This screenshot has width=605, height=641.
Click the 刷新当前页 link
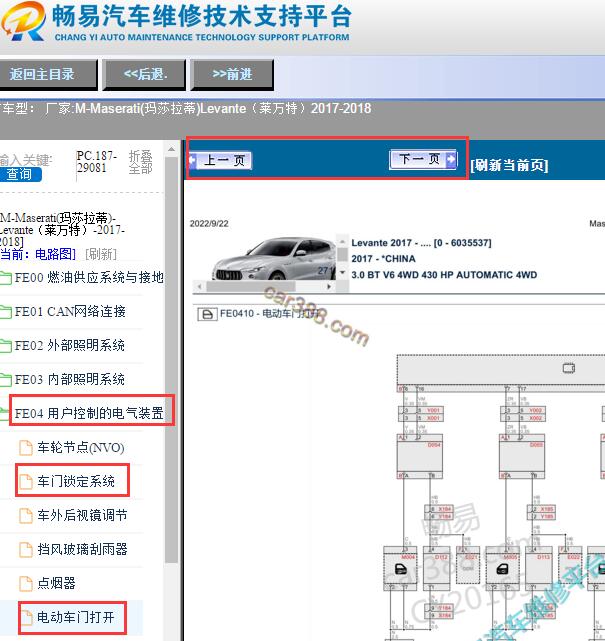509,165
